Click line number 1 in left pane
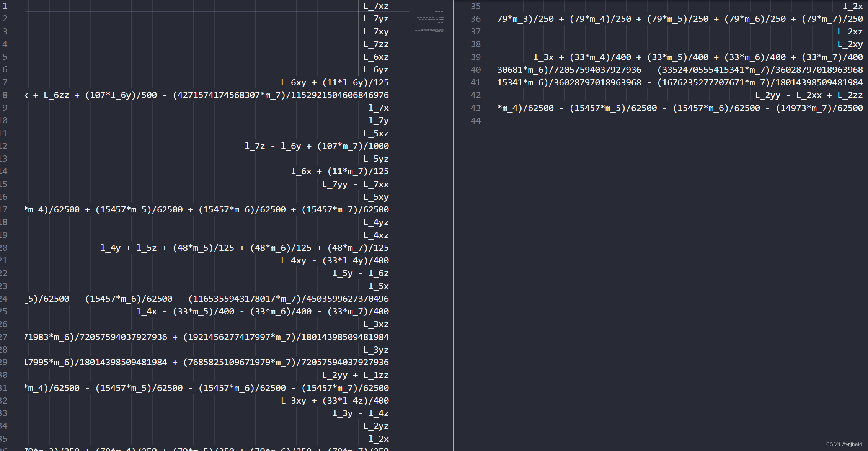Screen dimensions: 868x451 (x=5, y=6)
